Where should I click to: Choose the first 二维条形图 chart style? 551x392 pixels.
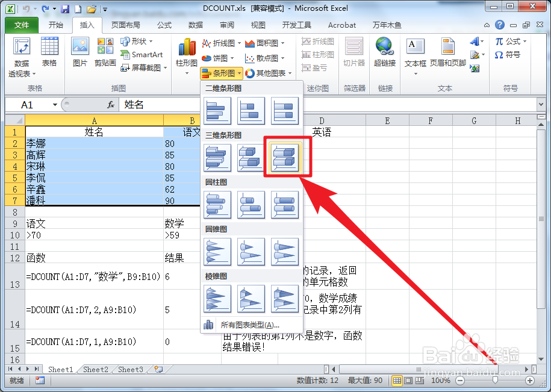tap(217, 111)
